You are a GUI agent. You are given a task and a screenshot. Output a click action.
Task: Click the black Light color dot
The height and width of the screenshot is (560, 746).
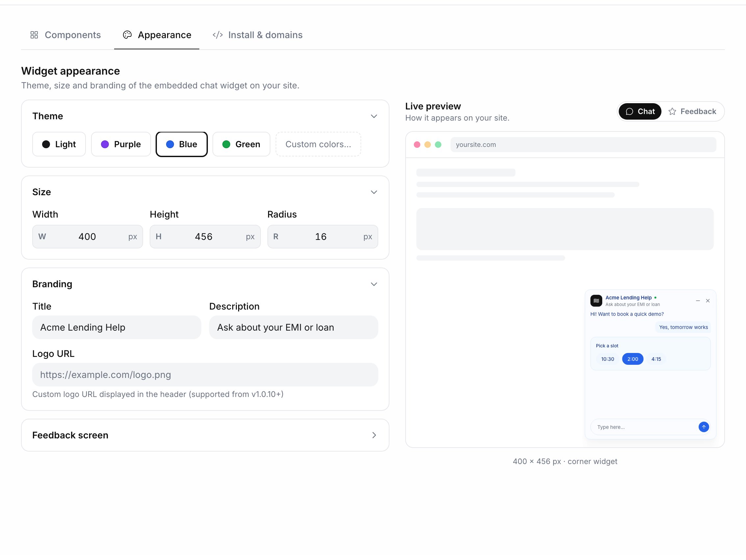[46, 144]
